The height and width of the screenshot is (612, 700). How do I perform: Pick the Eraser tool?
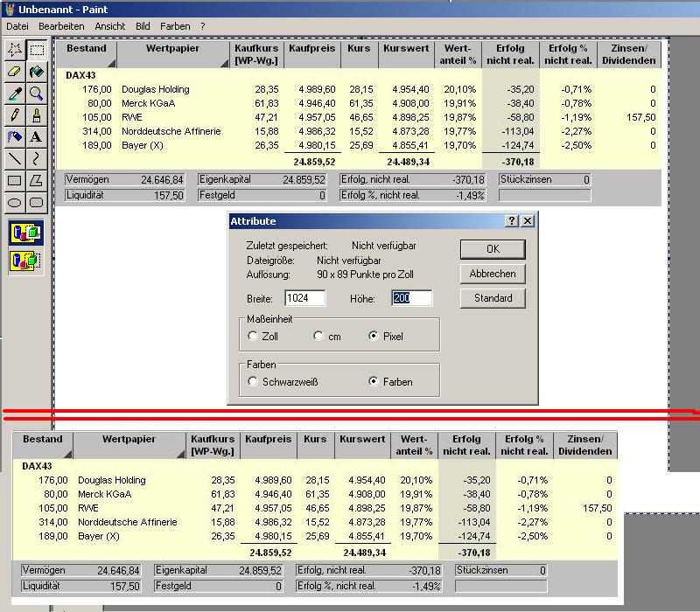click(15, 71)
